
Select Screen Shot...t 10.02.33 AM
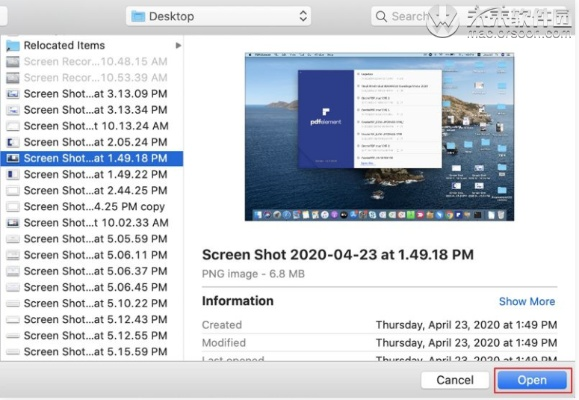(92, 223)
